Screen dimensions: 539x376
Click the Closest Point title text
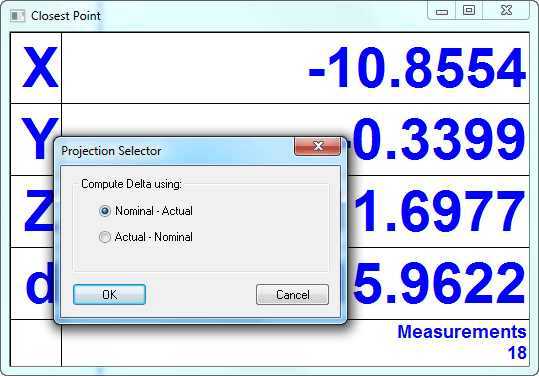[66, 16]
